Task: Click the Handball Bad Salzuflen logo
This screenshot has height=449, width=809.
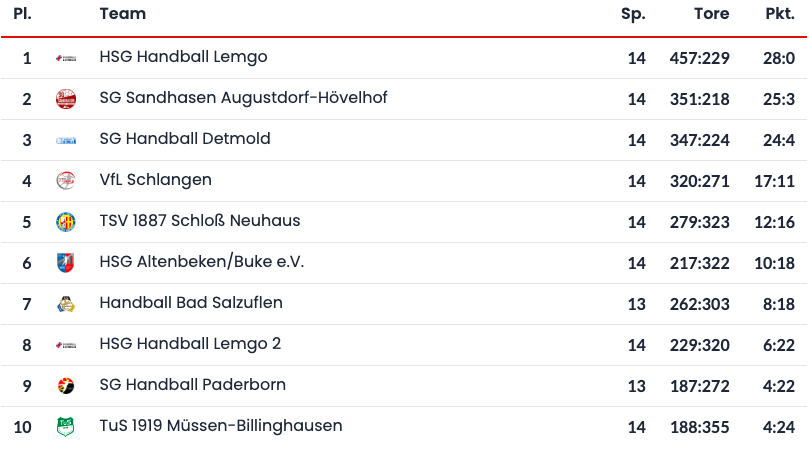Action: click(x=66, y=304)
